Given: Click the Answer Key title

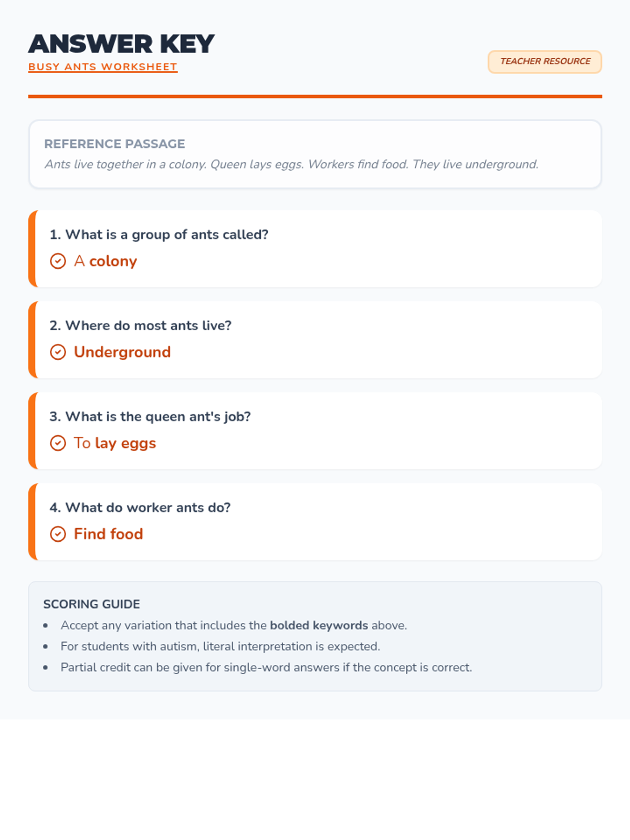Looking at the screenshot, I should 121,44.
